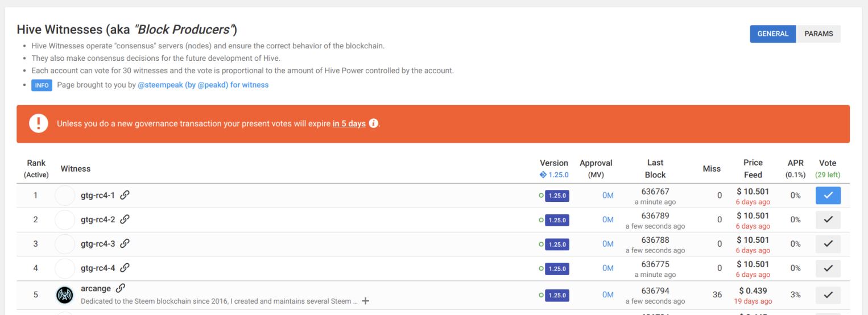Click green status circle in gtg-rc4-1 row
Viewport: 868px width, 315px height.
[541, 196]
